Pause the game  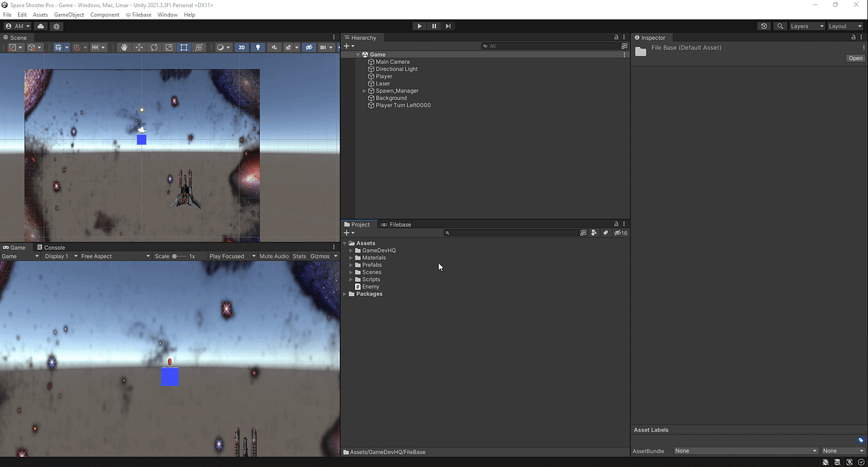click(x=434, y=26)
